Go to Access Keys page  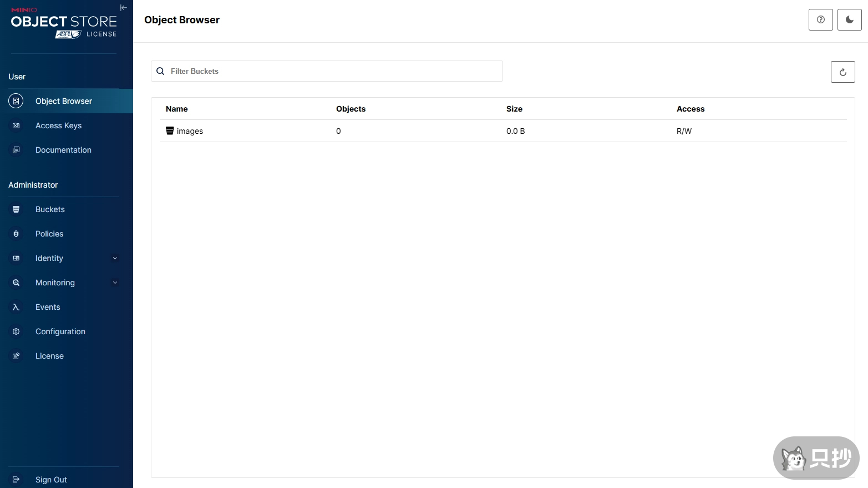tap(58, 125)
